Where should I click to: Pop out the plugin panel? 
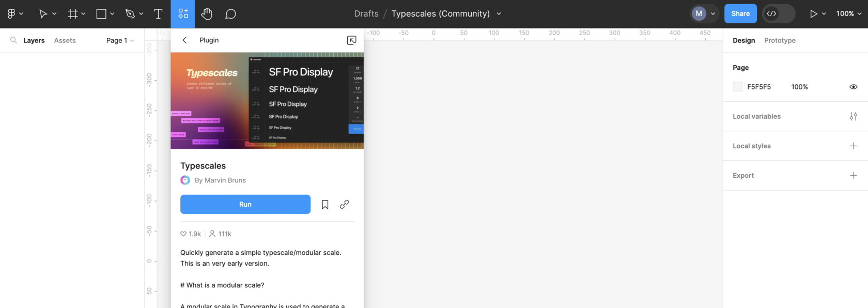click(351, 40)
